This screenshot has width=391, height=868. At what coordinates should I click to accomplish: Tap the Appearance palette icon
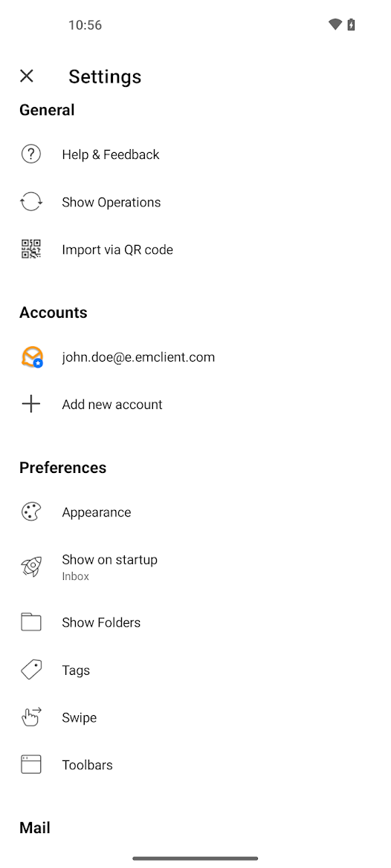click(31, 512)
